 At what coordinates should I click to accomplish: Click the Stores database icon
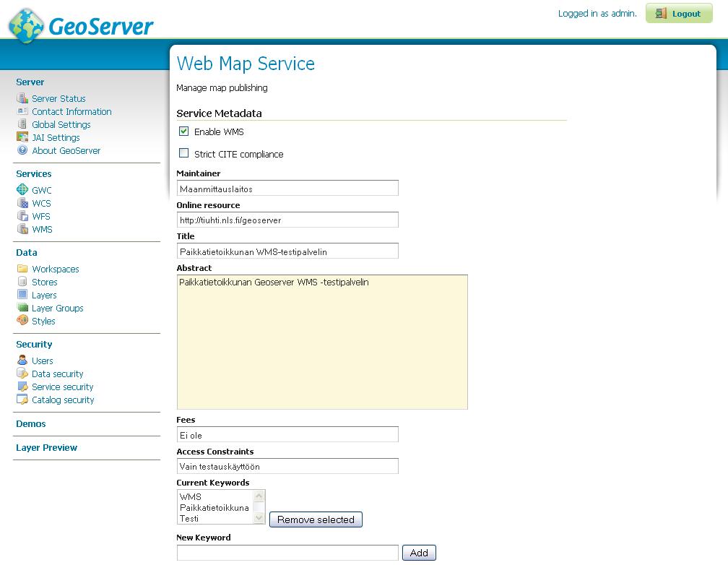(x=22, y=281)
